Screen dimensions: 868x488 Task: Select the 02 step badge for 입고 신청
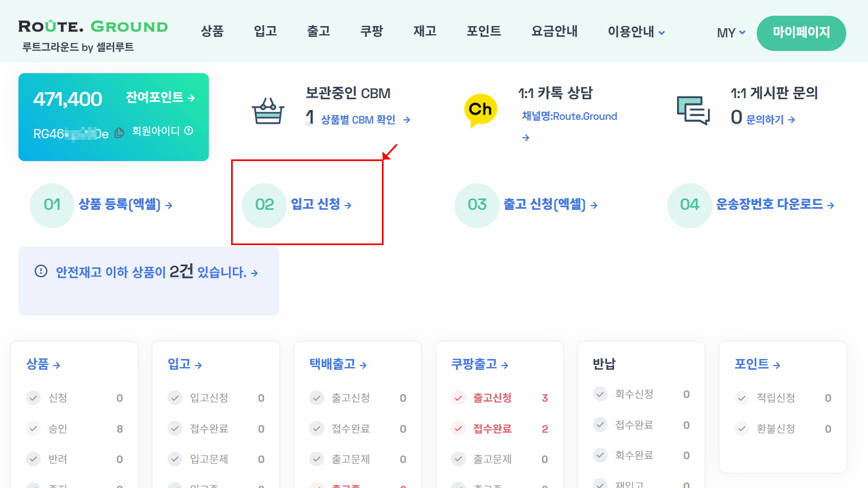point(264,206)
